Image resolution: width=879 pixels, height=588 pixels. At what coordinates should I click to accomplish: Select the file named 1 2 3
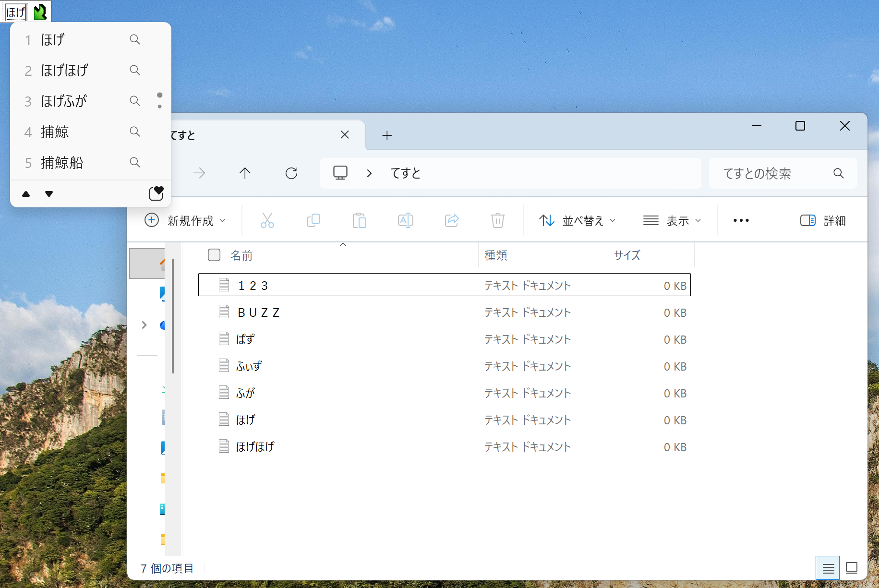[445, 285]
